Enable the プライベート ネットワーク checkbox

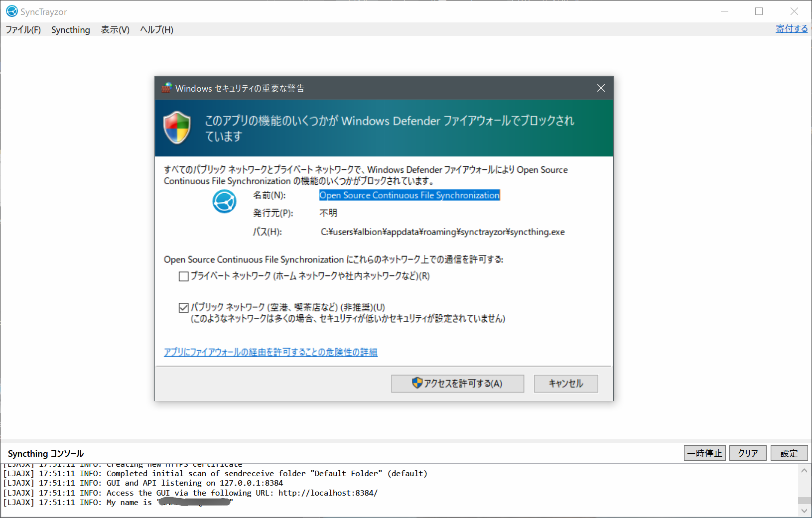tap(183, 276)
